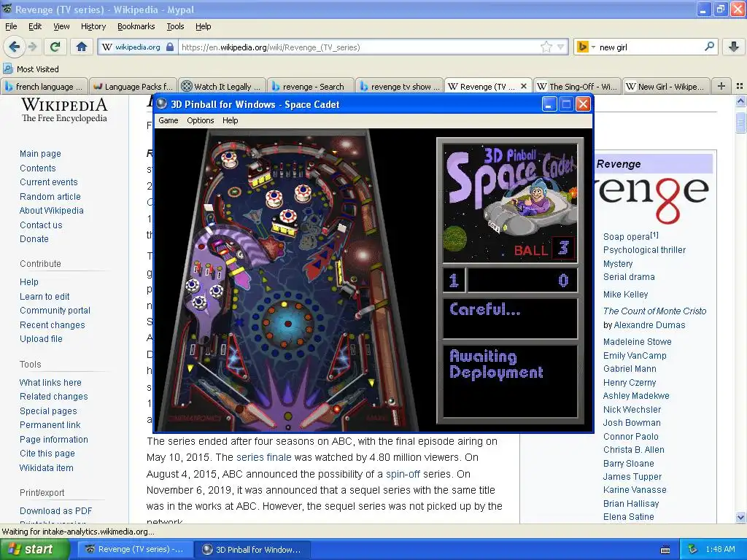
Task: Open the browser Edit menu
Action: tap(35, 26)
